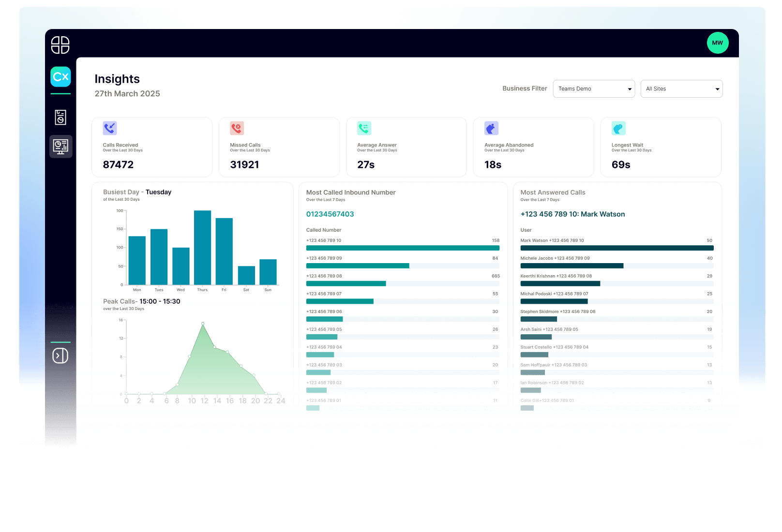Click the Missed Calls red phone icon

[237, 128]
